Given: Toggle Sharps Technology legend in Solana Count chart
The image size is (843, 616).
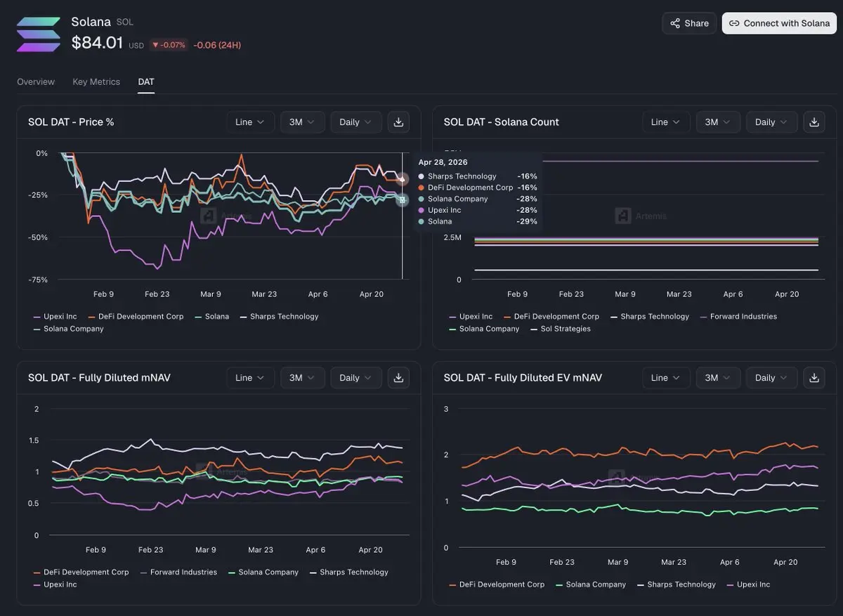Looking at the screenshot, I should (649, 317).
